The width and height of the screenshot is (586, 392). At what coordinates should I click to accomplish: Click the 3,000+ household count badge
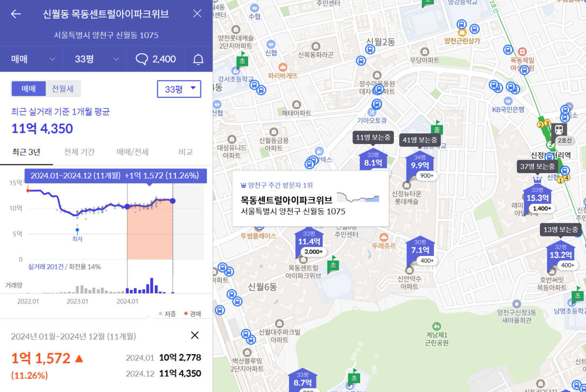pos(314,252)
